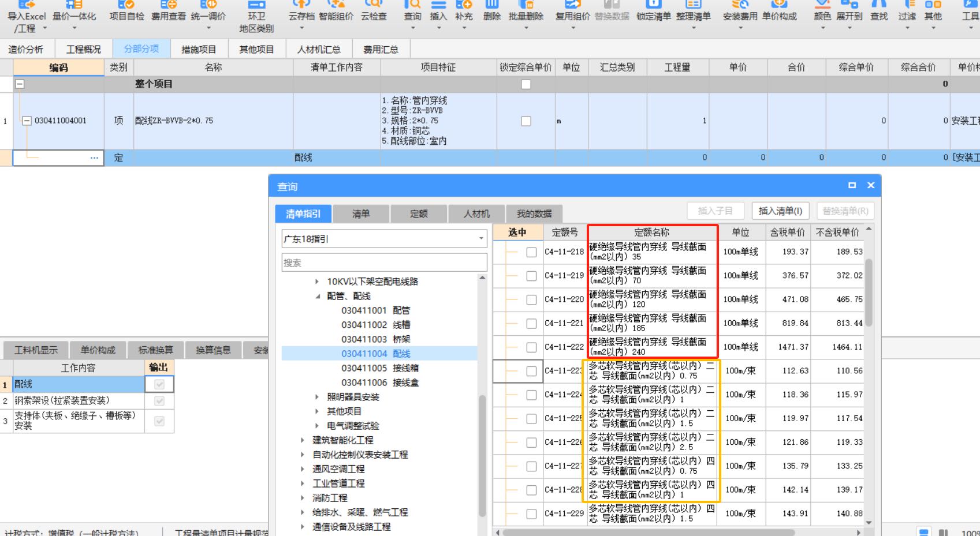Image resolution: width=980 pixels, height=536 pixels.
Task: Check the 选中 box for quota C4-11-218
Action: tap(531, 252)
